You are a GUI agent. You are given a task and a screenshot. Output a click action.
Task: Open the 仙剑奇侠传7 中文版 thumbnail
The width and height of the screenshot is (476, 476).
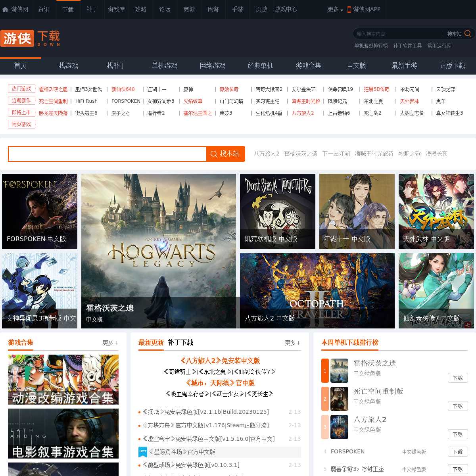click(436, 291)
